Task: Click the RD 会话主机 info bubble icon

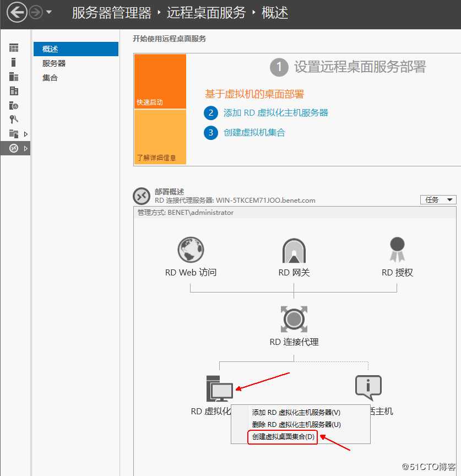Action: coord(368,388)
